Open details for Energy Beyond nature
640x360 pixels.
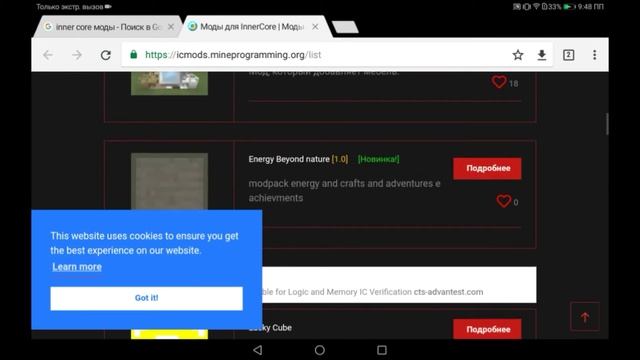click(x=487, y=168)
